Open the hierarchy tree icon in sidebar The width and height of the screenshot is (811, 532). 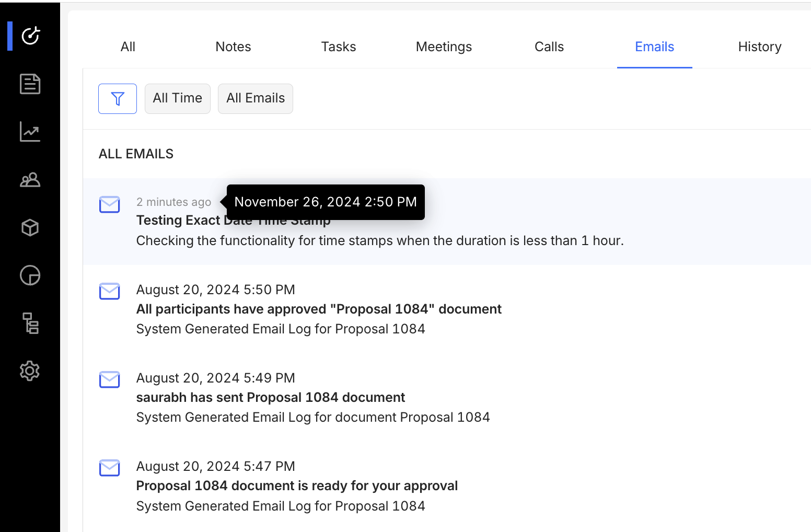coord(30,323)
